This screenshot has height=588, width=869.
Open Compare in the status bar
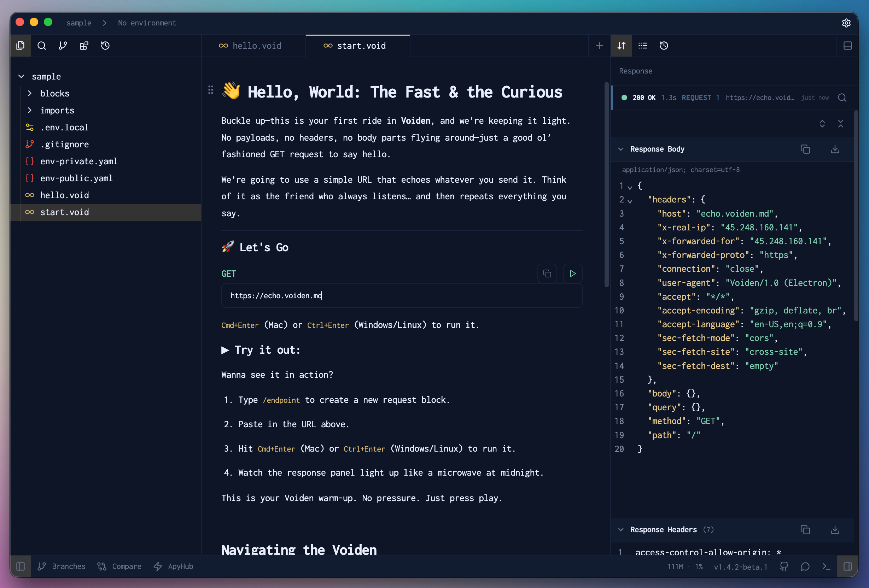click(119, 566)
